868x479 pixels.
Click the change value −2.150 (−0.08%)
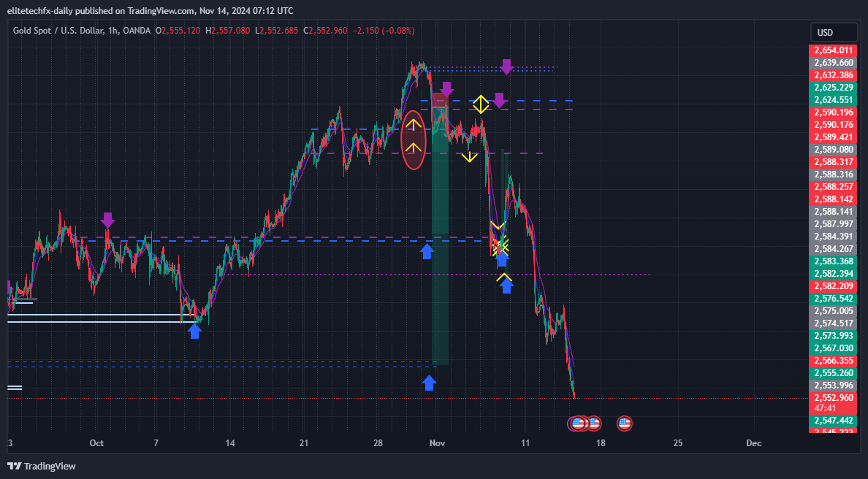tap(384, 31)
